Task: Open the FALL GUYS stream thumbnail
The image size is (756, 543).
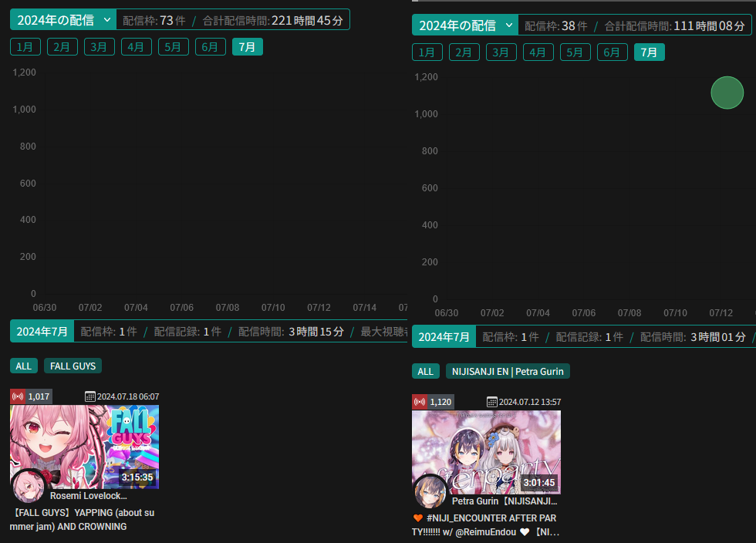Action: pyautogui.click(x=84, y=447)
